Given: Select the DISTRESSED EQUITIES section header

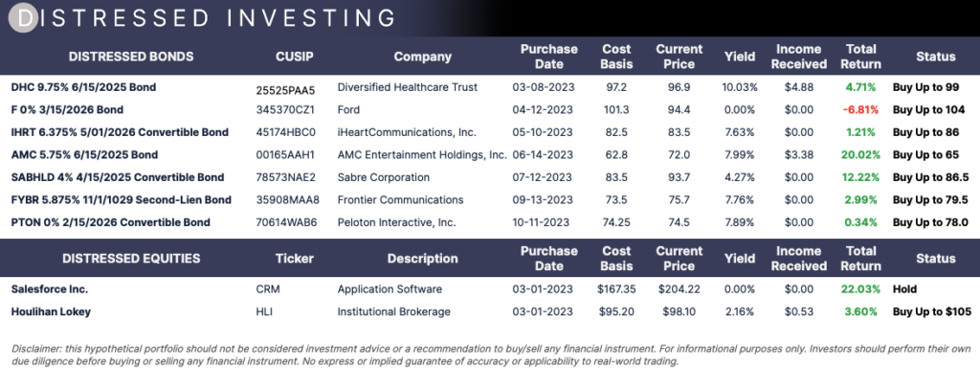Looking at the screenshot, I should (x=131, y=258).
